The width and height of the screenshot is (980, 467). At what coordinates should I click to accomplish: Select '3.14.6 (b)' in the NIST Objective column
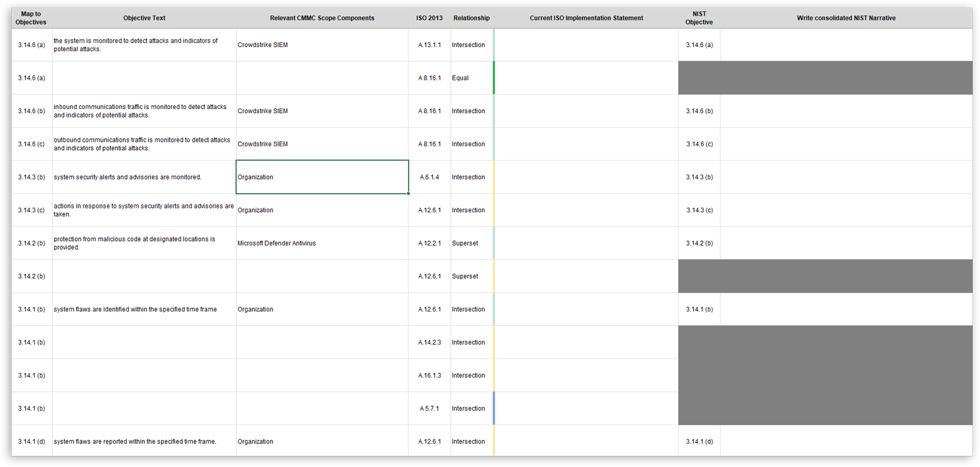[699, 111]
